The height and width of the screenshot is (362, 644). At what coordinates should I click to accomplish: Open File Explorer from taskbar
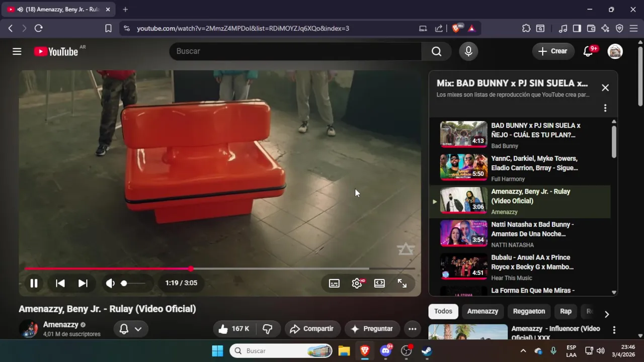point(344,351)
